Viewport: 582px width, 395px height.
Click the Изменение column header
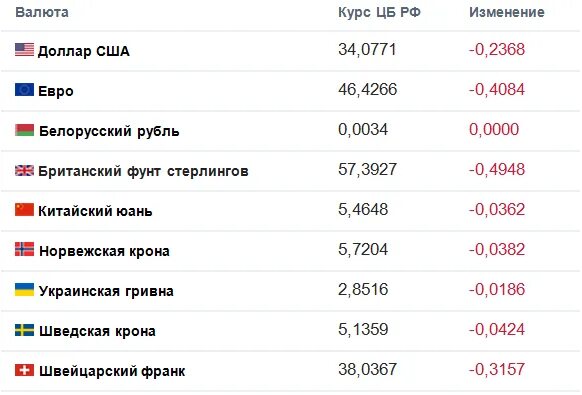pyautogui.click(x=507, y=12)
